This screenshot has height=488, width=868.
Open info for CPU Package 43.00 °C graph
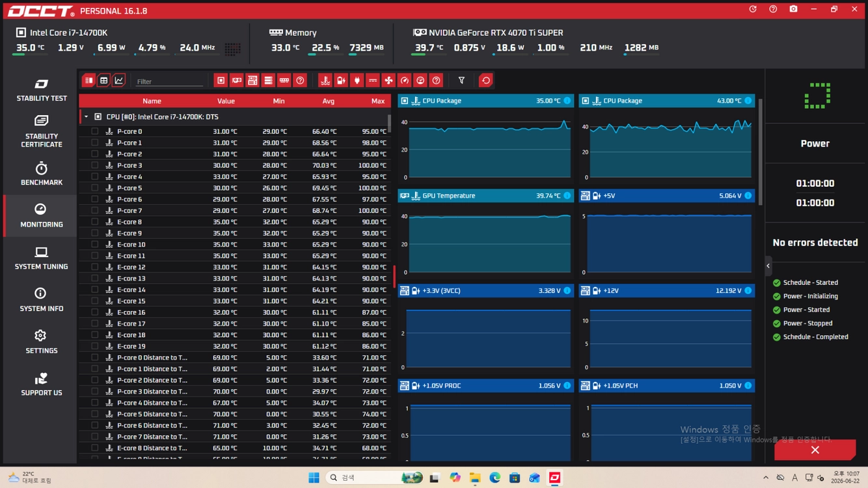tap(748, 101)
